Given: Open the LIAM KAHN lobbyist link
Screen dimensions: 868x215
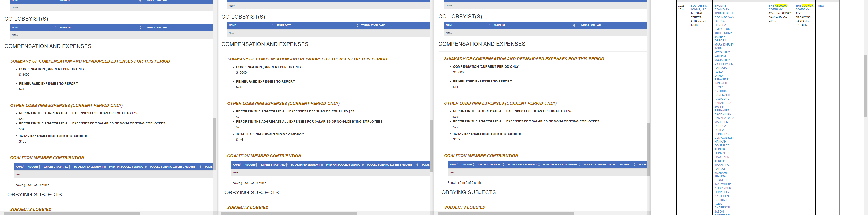Looking at the screenshot, I should [722, 157].
